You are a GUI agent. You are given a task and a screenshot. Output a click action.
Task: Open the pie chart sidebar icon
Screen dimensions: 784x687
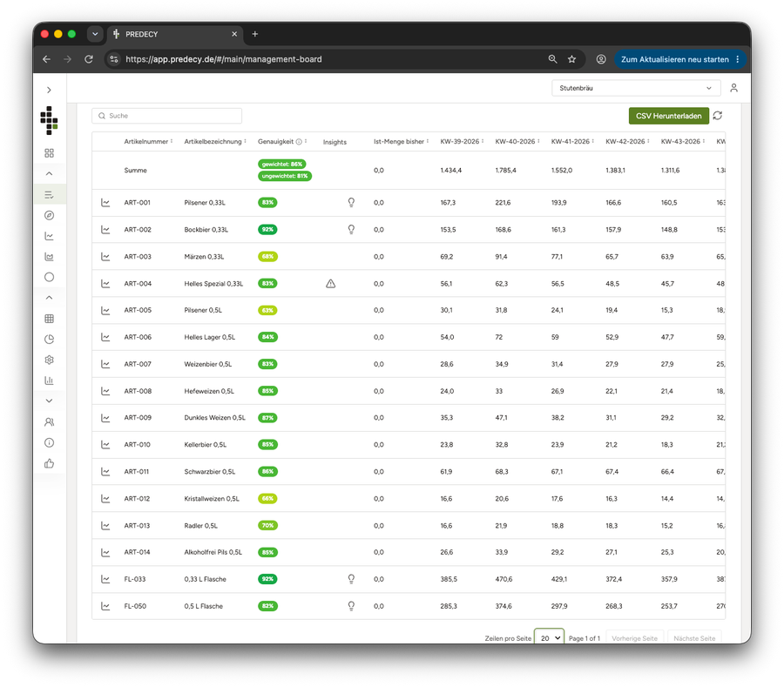[49, 340]
